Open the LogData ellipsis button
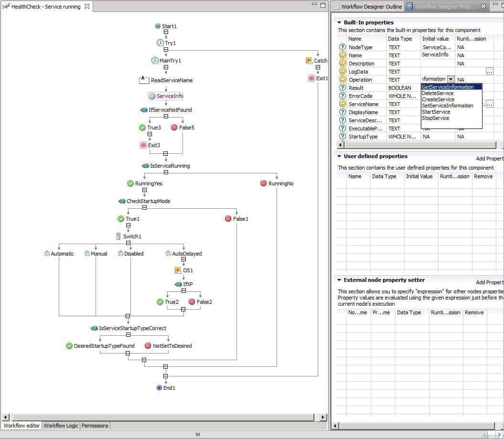504x439 pixels. 489,71
